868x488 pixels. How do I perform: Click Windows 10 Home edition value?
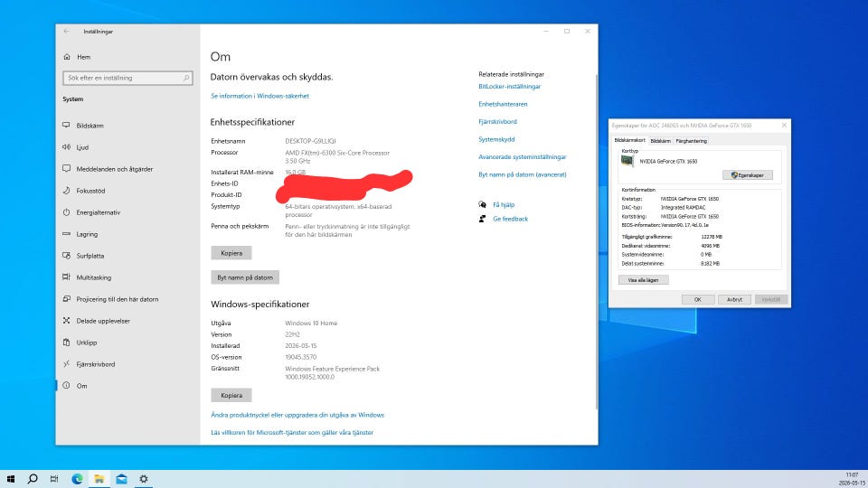click(311, 324)
